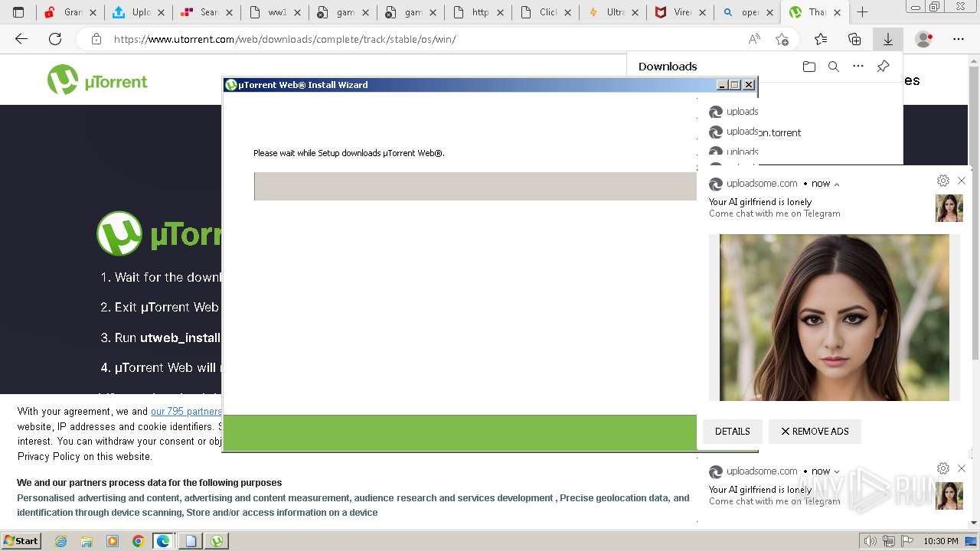Switch to Microsoft Edge taskbar button
Viewport: 980px width, 551px height.
[x=164, y=541]
